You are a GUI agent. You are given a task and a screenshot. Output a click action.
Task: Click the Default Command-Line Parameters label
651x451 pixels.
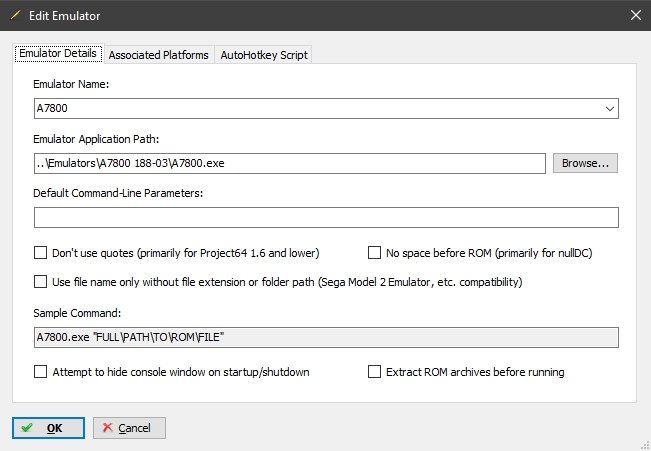tap(118, 193)
